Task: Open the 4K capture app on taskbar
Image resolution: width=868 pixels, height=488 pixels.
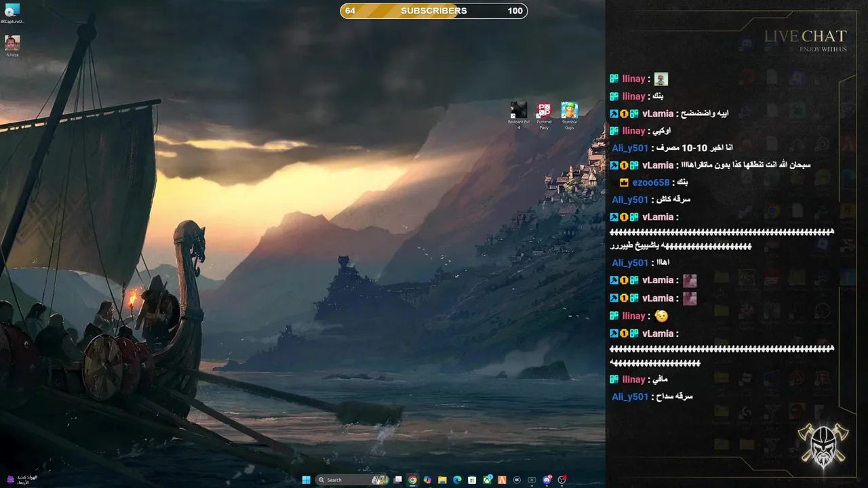Action: [x=517, y=480]
